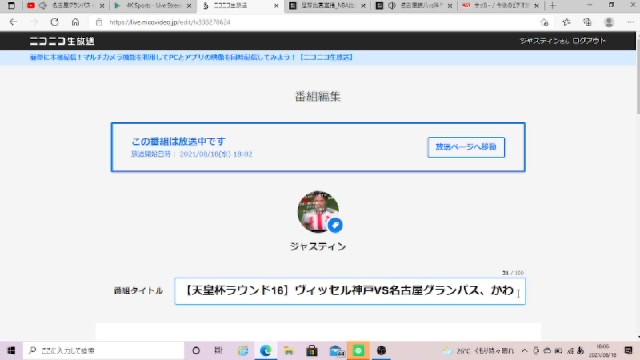Open the browser profile avatar icon
Image resolution: width=640 pixels, height=360 pixels.
click(609, 22)
